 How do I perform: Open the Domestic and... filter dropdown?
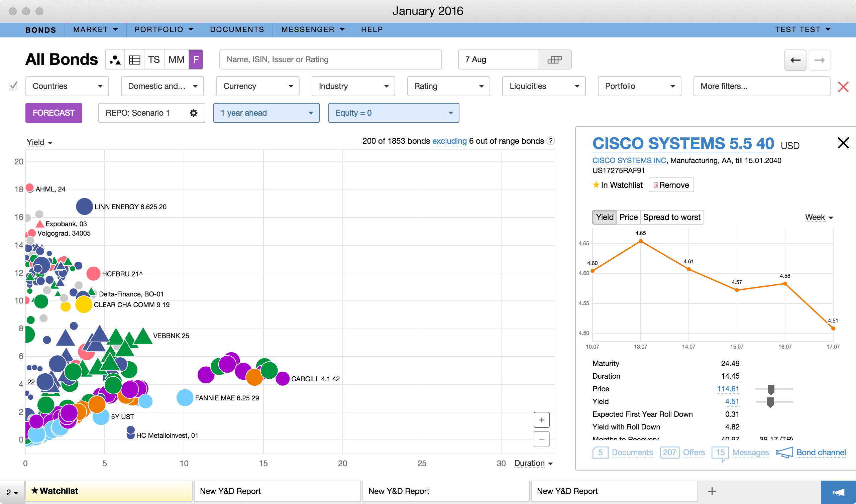(x=163, y=86)
